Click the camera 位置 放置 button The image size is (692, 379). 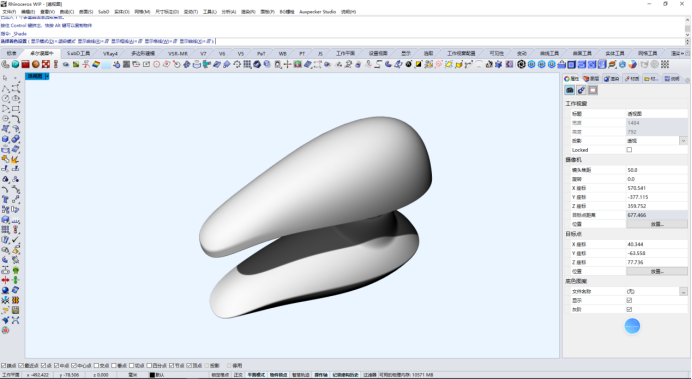(657, 224)
